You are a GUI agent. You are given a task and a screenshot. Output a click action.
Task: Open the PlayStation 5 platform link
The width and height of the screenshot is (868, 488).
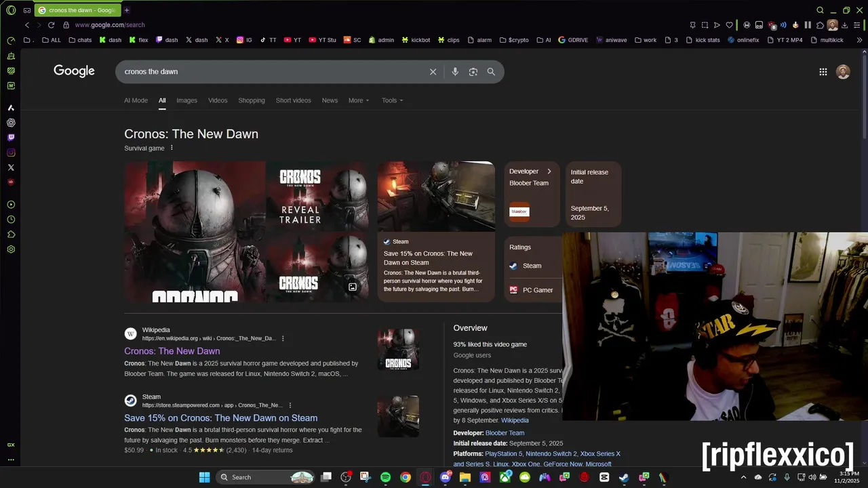(x=503, y=454)
